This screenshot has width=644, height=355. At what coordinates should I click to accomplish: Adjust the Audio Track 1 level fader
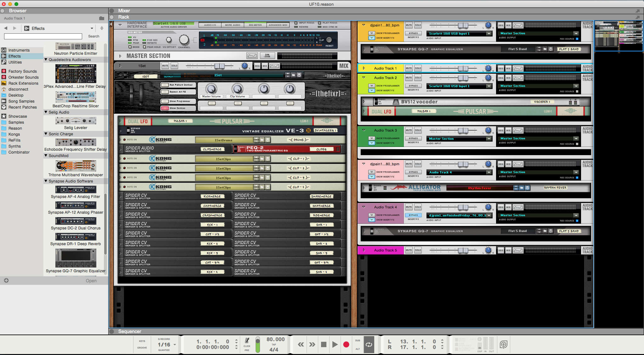463,68
